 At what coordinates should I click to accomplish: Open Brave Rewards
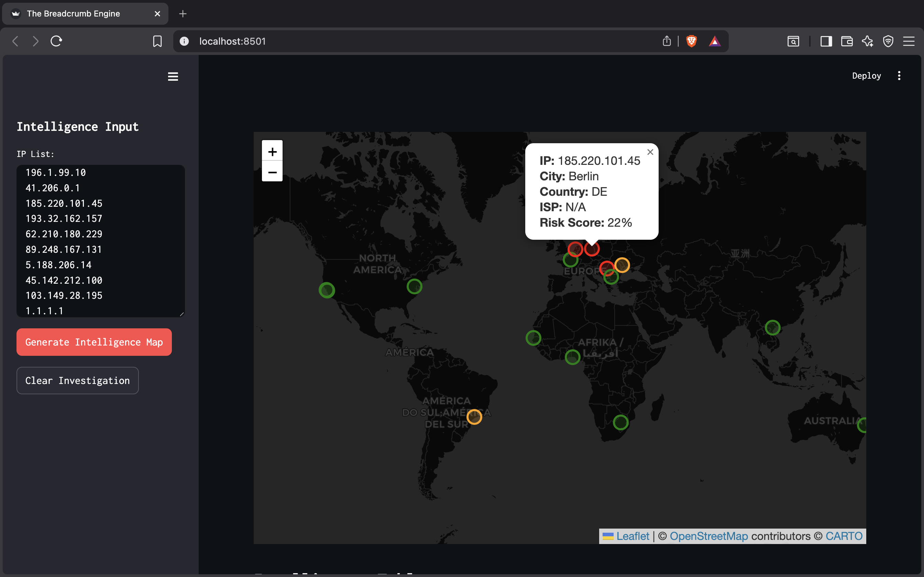pyautogui.click(x=715, y=41)
